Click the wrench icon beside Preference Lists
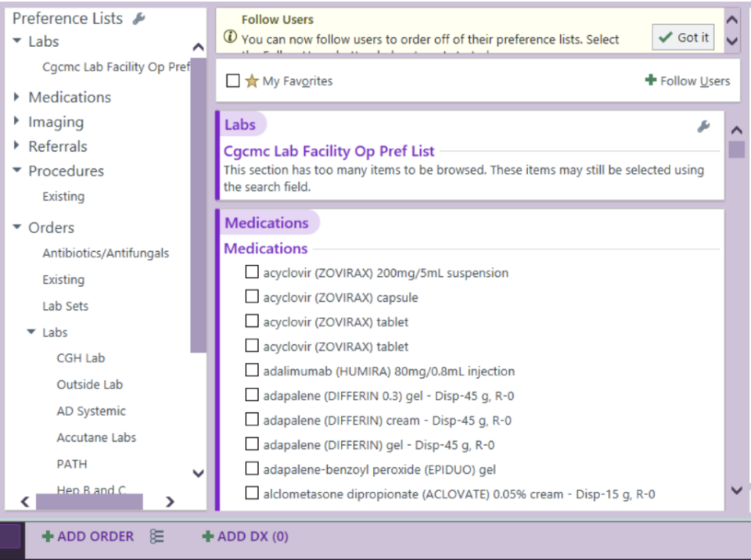 pyautogui.click(x=139, y=19)
